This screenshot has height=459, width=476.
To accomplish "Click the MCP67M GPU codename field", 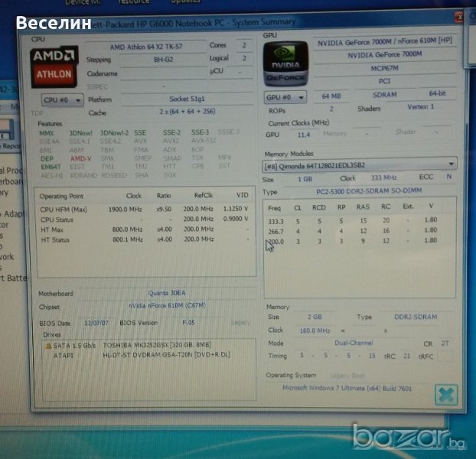I will point(385,68).
